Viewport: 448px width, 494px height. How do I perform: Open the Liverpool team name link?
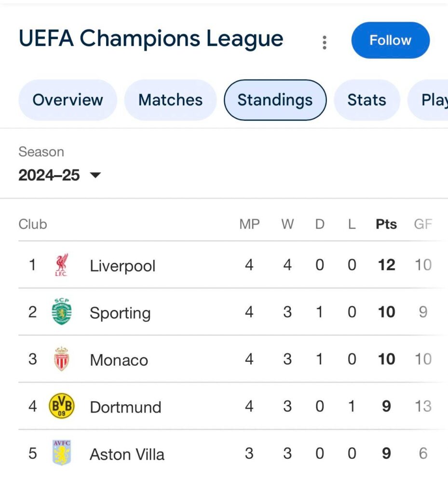(x=122, y=266)
